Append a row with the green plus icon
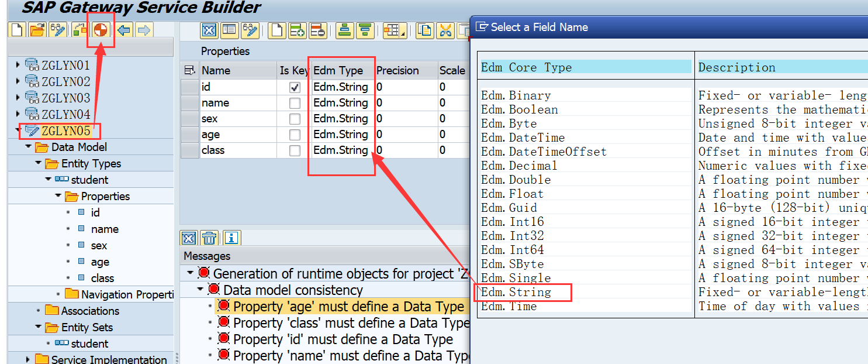 click(297, 30)
